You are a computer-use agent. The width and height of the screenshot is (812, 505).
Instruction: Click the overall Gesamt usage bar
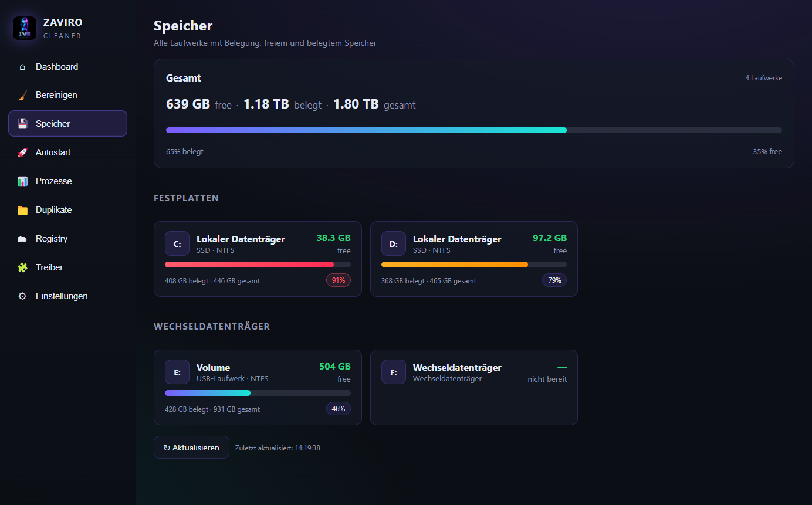tap(474, 130)
